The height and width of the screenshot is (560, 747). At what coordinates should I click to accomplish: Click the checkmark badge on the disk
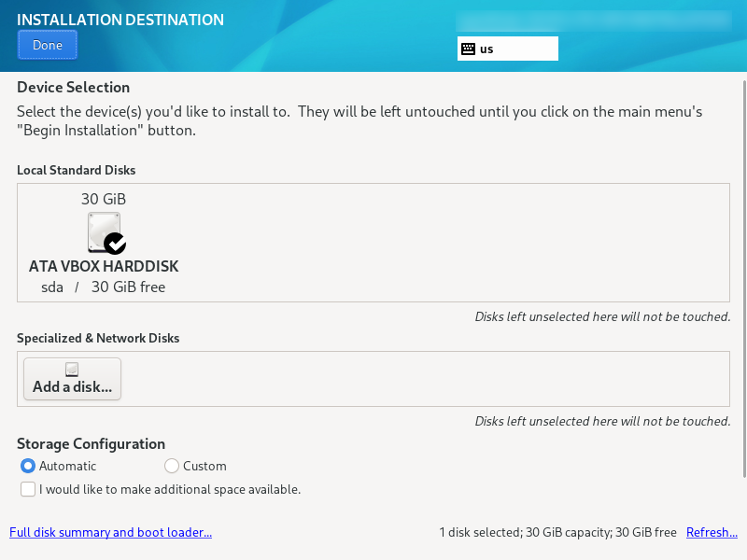click(115, 244)
